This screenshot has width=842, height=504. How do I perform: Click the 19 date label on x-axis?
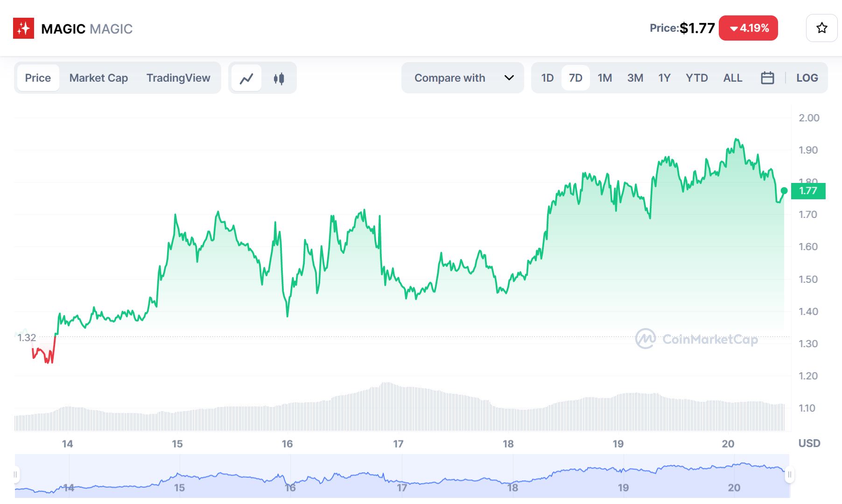point(618,444)
